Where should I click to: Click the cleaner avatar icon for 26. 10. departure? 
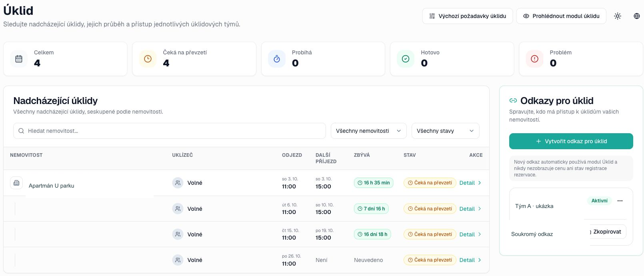[x=178, y=260]
